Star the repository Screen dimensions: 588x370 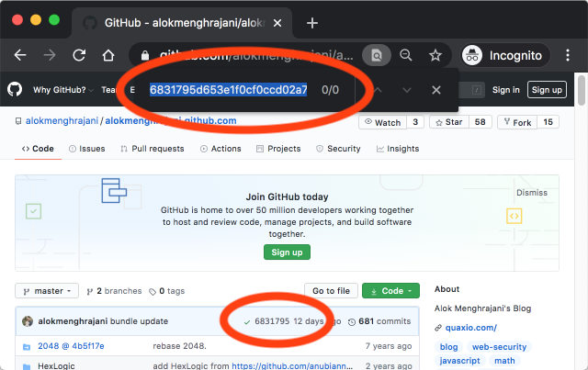click(449, 122)
